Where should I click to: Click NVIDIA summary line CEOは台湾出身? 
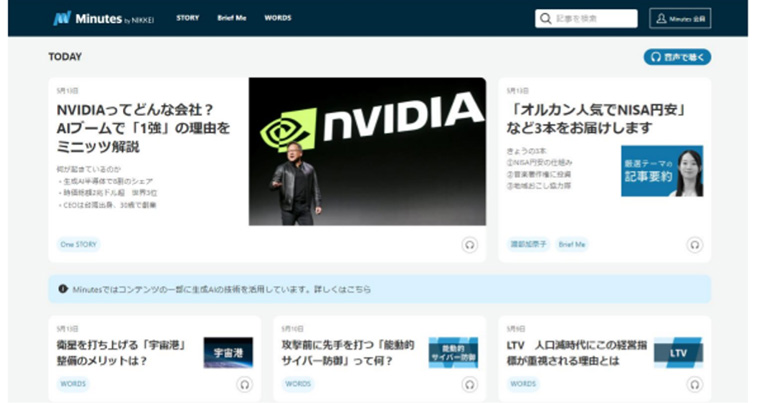click(107, 205)
